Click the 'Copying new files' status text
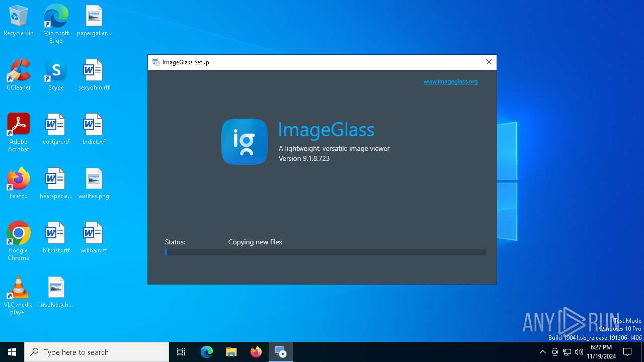This screenshot has height=362, width=644. pos(255,242)
